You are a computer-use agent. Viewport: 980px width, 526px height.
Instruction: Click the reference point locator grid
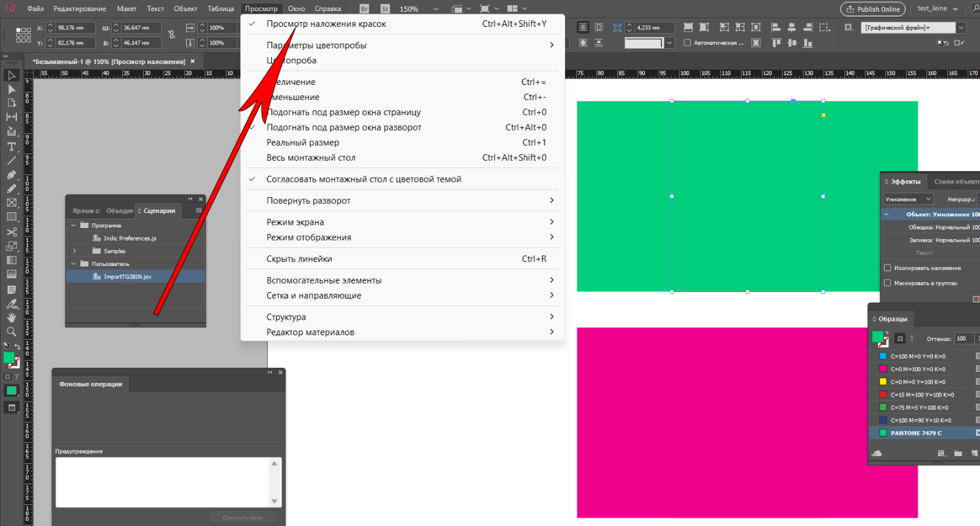point(24,35)
